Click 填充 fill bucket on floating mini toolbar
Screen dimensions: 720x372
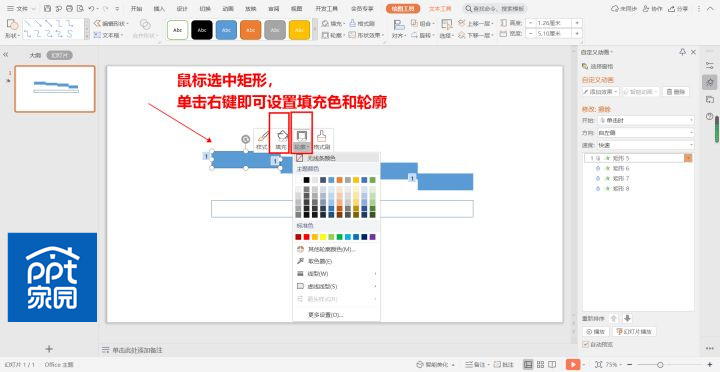(x=281, y=141)
